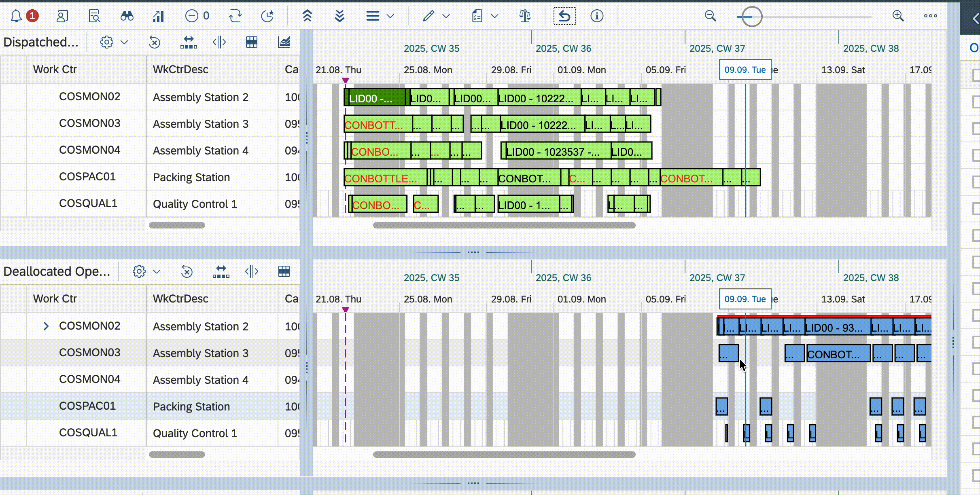This screenshot has width=980, height=495.
Task: Expand the COSMON02 row in Deallocated table
Action: coord(46,326)
